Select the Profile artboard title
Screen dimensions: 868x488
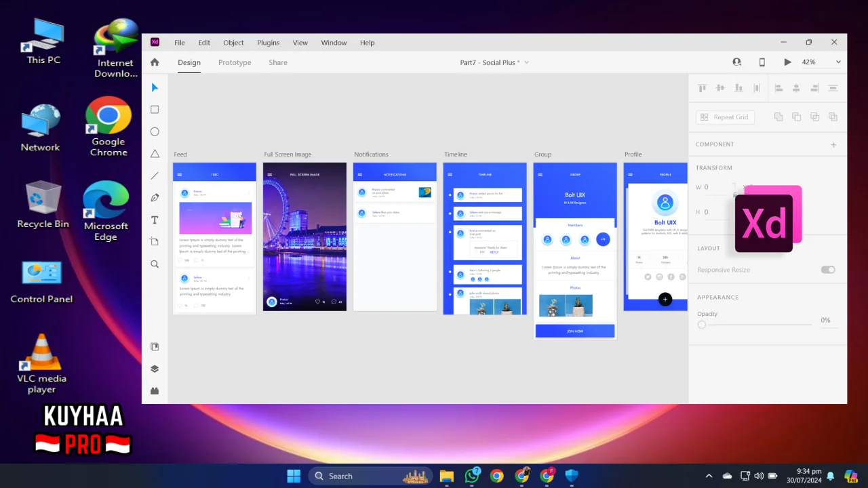point(633,155)
